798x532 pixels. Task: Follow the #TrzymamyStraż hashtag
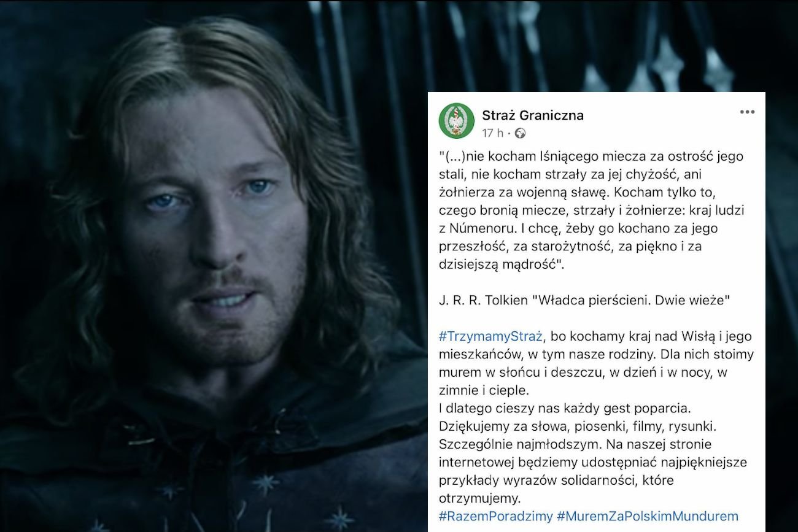491,336
